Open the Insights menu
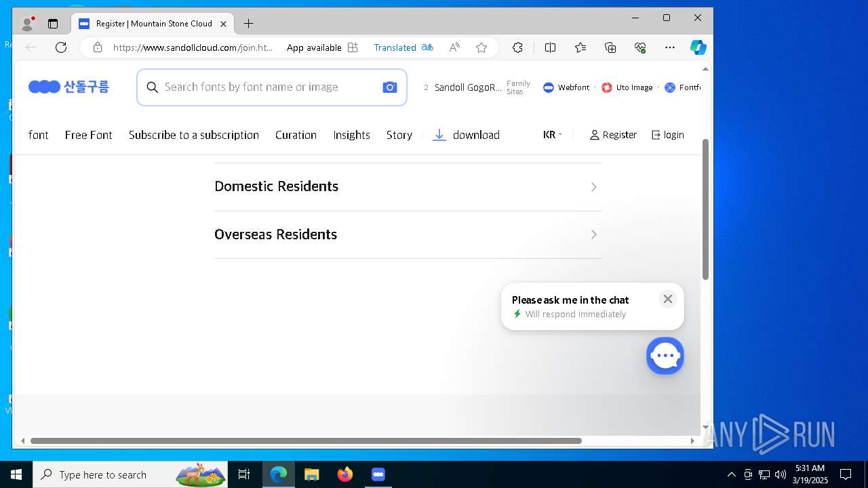Screen dimensions: 868x488 click(351, 135)
